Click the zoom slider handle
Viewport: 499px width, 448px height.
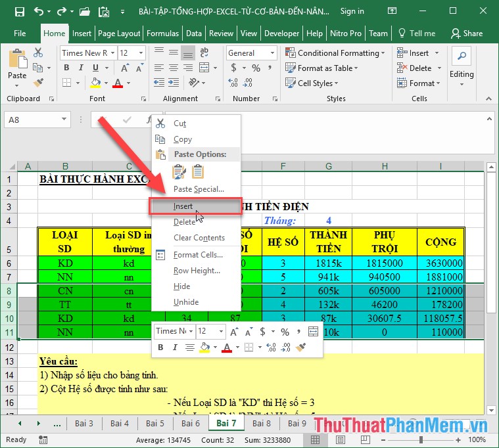click(x=421, y=439)
